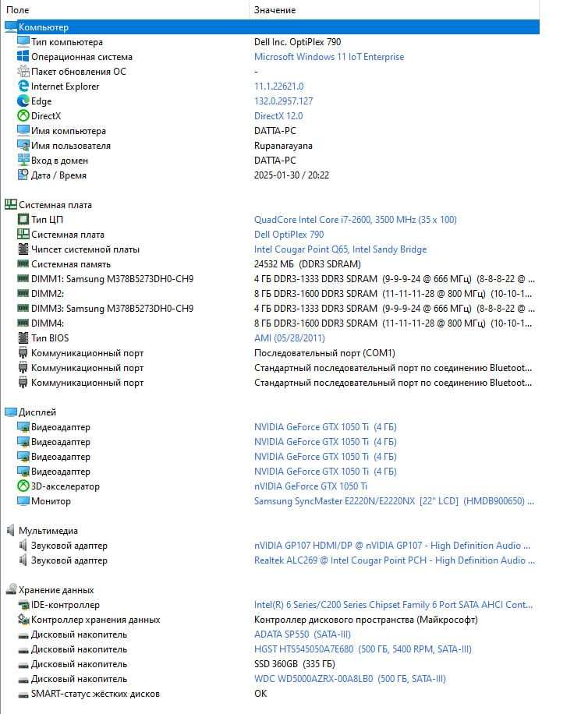This screenshot has height=714, width=588.
Task: Click the Дата / Время clock icon
Action: [x=23, y=175]
